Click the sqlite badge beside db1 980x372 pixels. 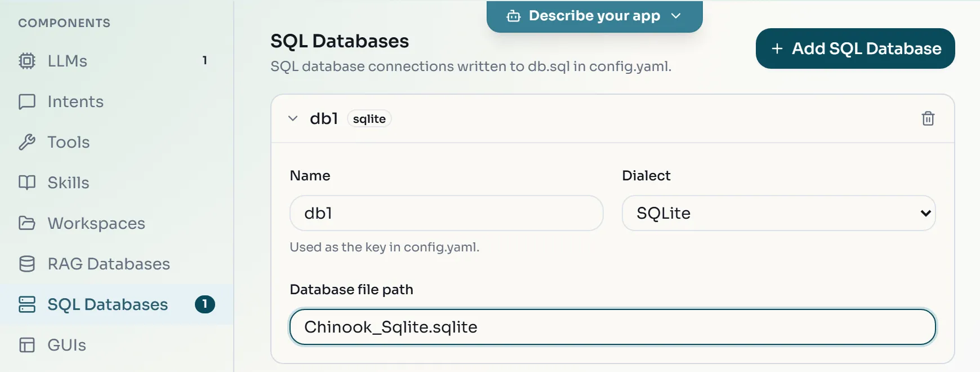369,119
